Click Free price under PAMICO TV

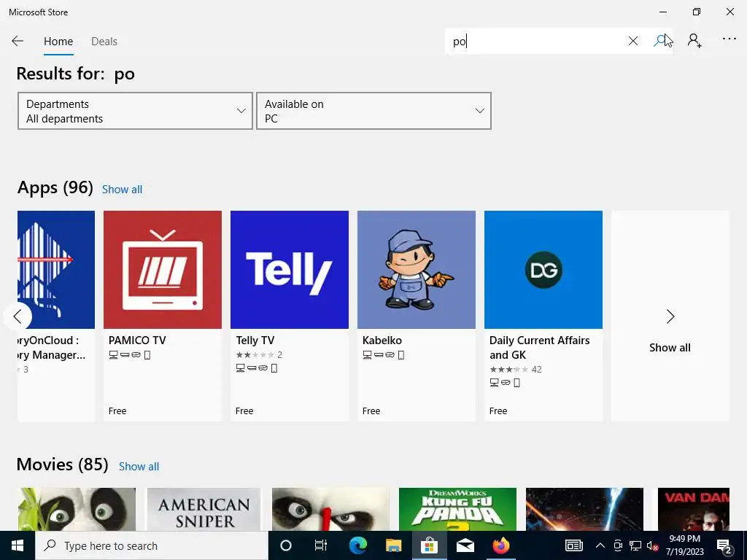pos(117,411)
